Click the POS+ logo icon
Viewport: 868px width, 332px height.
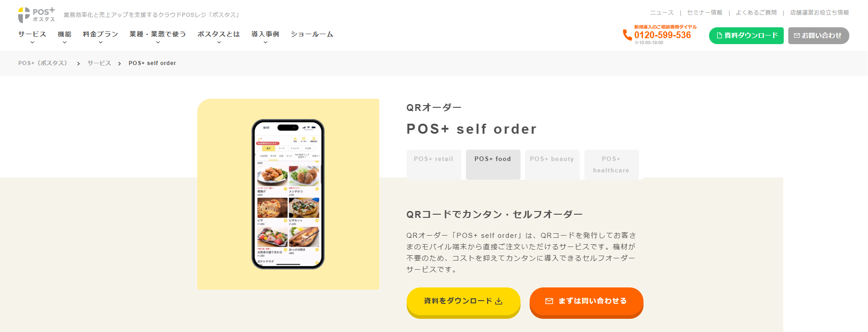pyautogui.click(x=24, y=15)
